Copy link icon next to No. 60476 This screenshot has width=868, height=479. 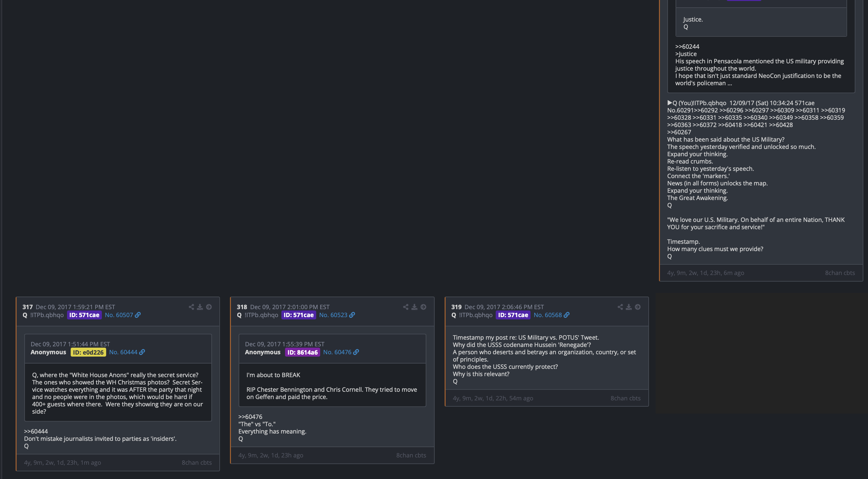coord(356,352)
